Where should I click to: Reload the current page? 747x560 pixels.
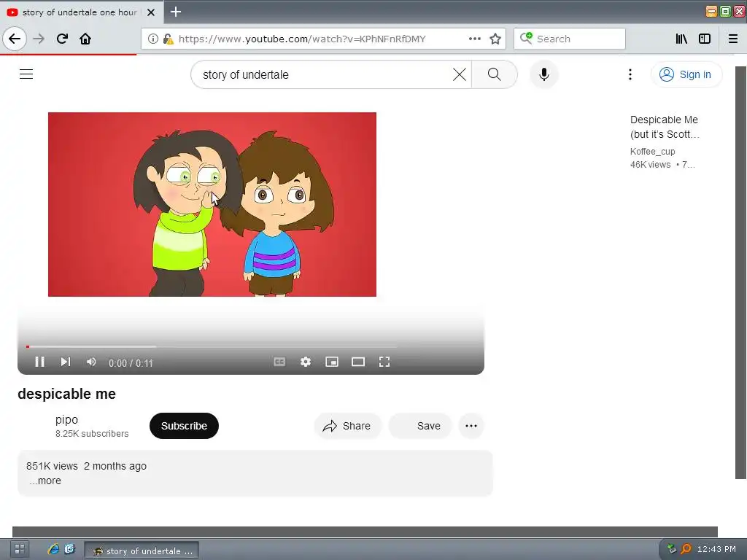pyautogui.click(x=62, y=39)
